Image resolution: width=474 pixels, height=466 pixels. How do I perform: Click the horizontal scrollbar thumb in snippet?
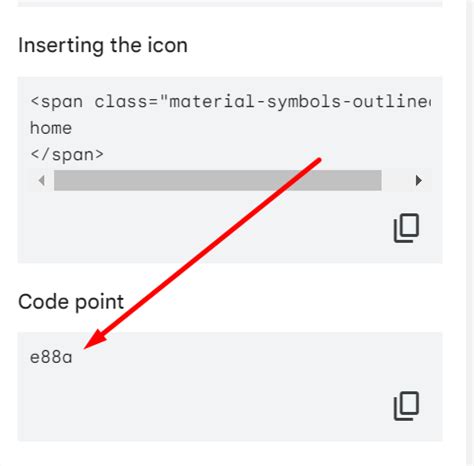point(218,180)
